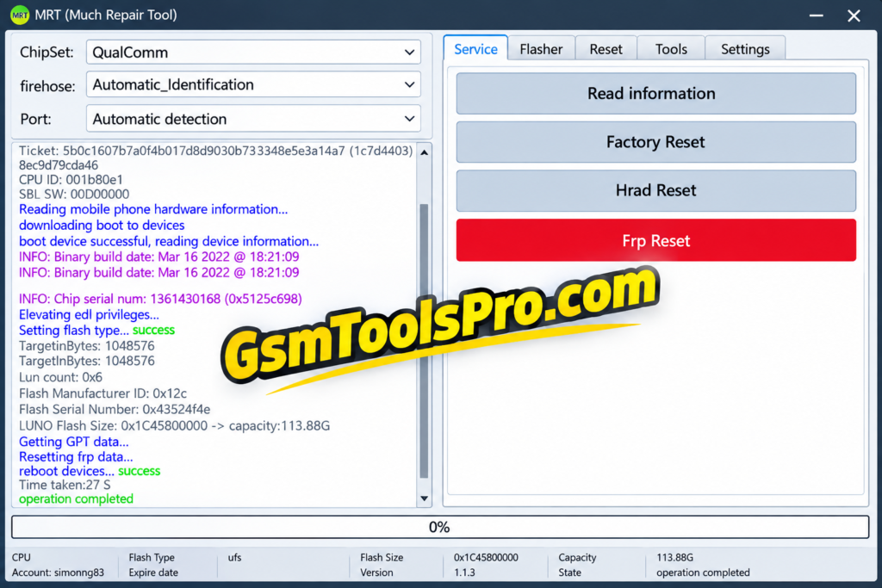Click the version '1.1.3' status value
Screen dimensions: 882x588
[464, 573]
